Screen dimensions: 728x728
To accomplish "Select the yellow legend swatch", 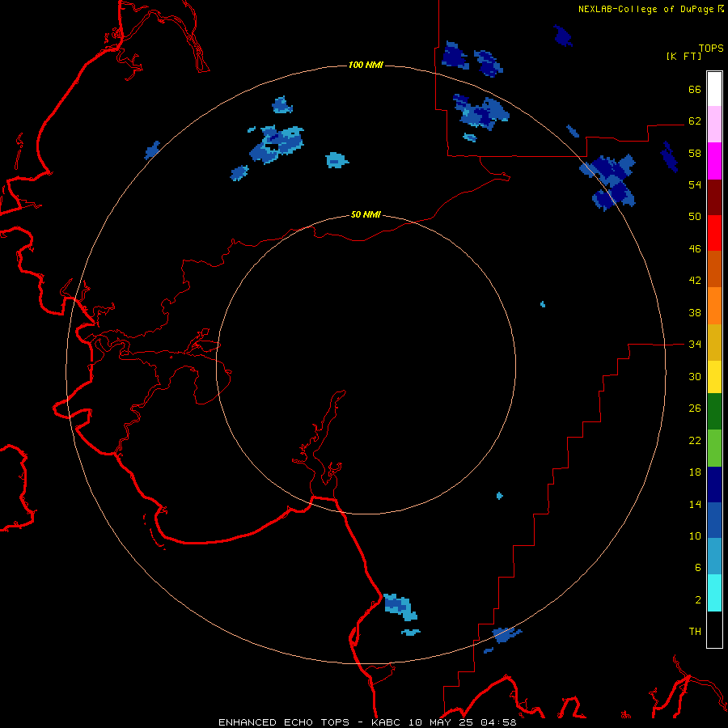I will pyautogui.click(x=714, y=377).
